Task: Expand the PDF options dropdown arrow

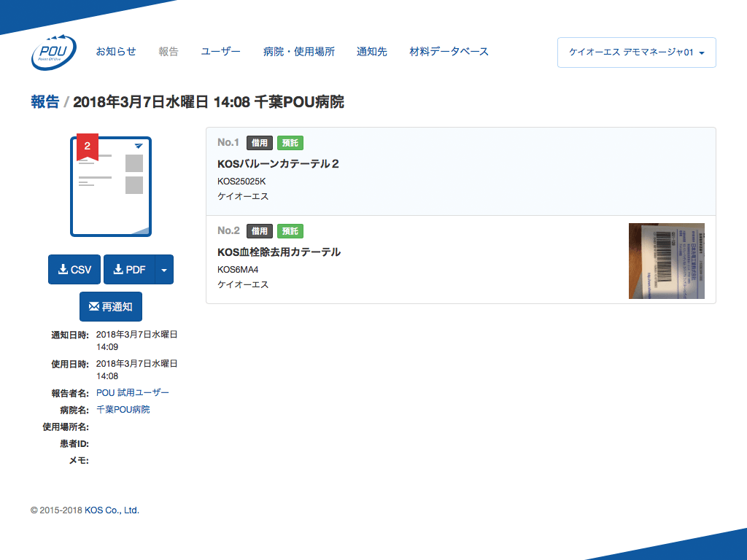Action: click(x=164, y=270)
